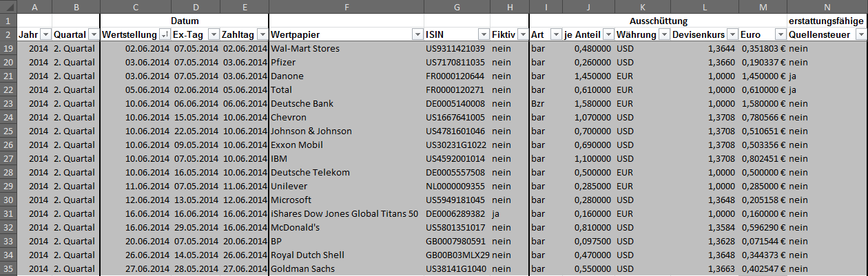This screenshot has height=276, width=868.
Task: Click ISIN DE0005140008 cell
Action: point(457,103)
